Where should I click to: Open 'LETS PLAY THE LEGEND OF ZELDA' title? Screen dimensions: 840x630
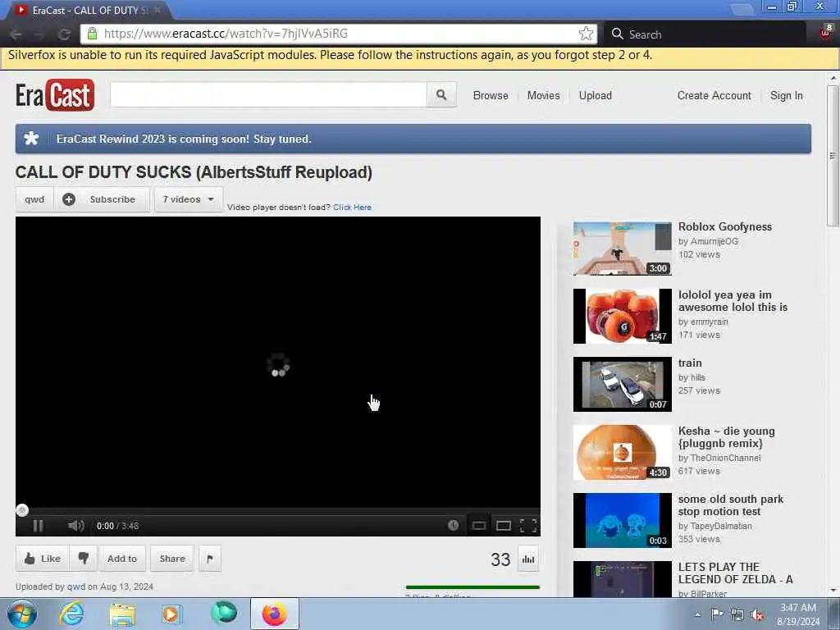pyautogui.click(x=735, y=573)
